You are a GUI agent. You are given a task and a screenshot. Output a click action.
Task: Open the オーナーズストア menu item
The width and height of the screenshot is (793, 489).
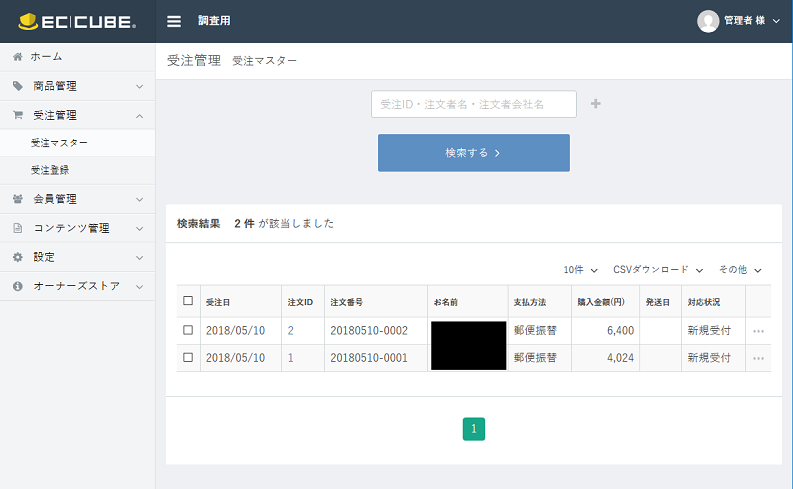(77, 286)
